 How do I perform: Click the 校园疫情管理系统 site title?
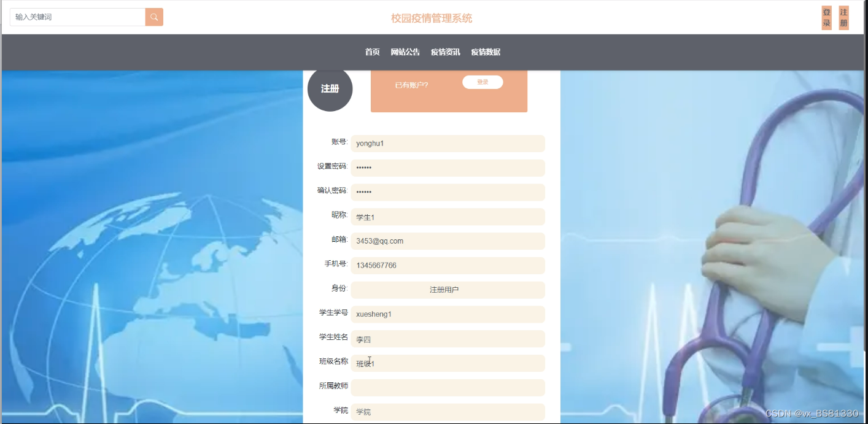(x=432, y=18)
